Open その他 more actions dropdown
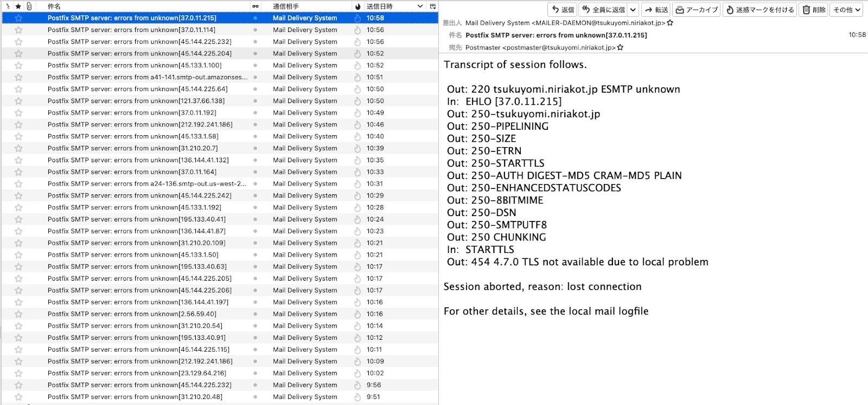Image resolution: width=868 pixels, height=405 pixels. pyautogui.click(x=847, y=10)
